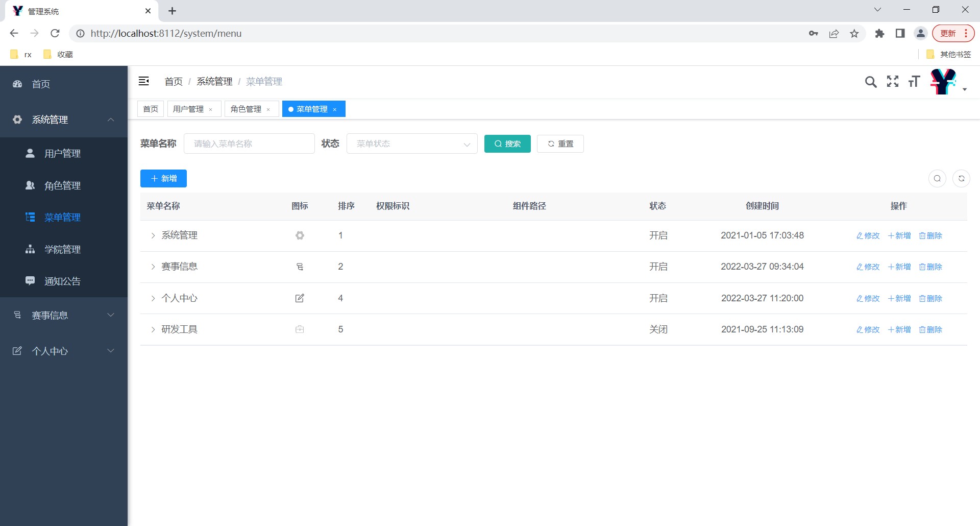Focus the 菜单名称 input field
This screenshot has width=980, height=526.
tap(249, 144)
